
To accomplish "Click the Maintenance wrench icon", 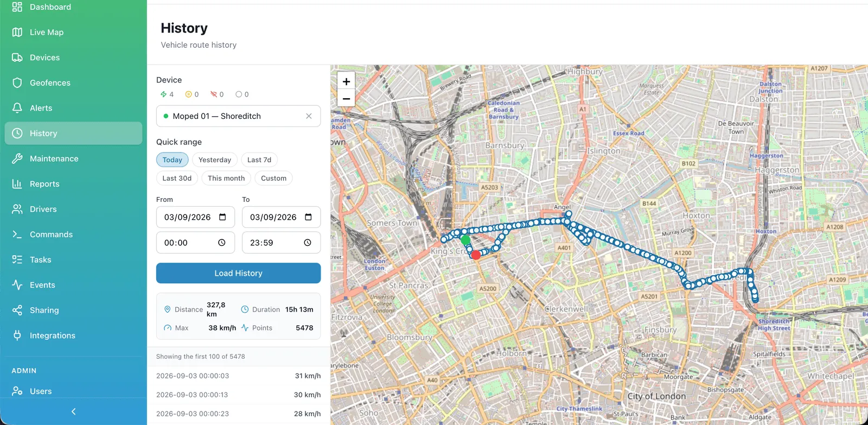I will pos(17,158).
